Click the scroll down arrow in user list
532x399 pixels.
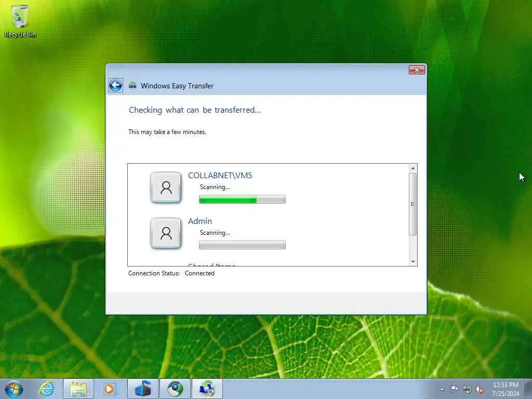(413, 262)
